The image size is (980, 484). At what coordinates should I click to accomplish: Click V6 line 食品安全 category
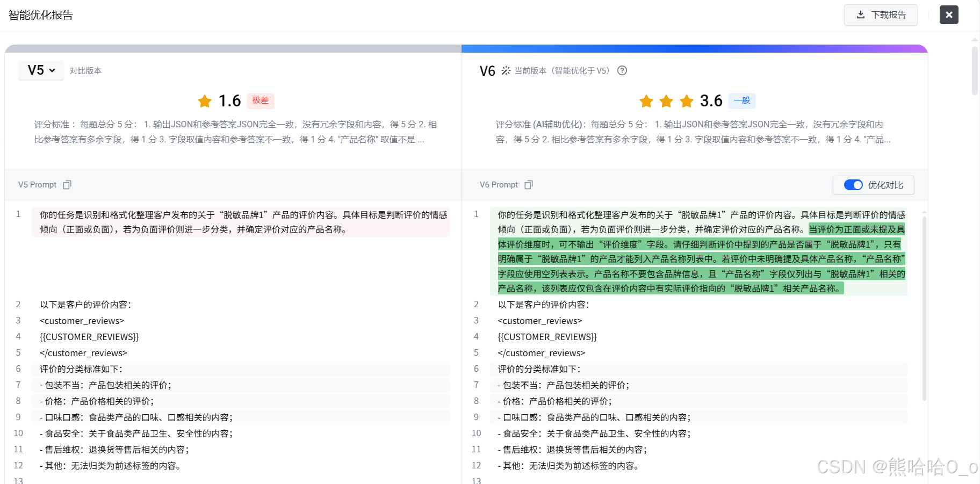[x=594, y=434]
